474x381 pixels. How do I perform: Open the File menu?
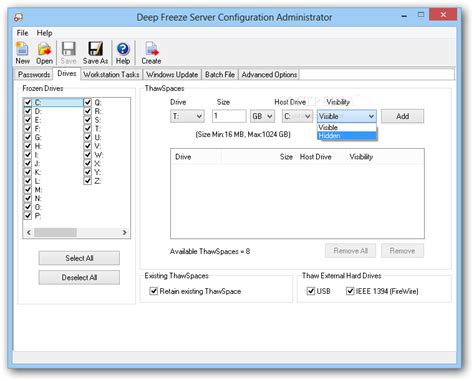coord(22,33)
